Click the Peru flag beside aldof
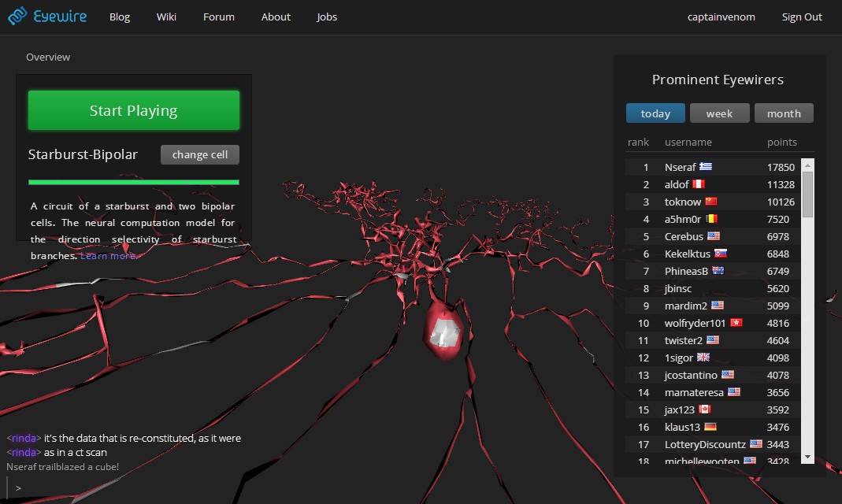This screenshot has width=842, height=504. click(x=699, y=184)
